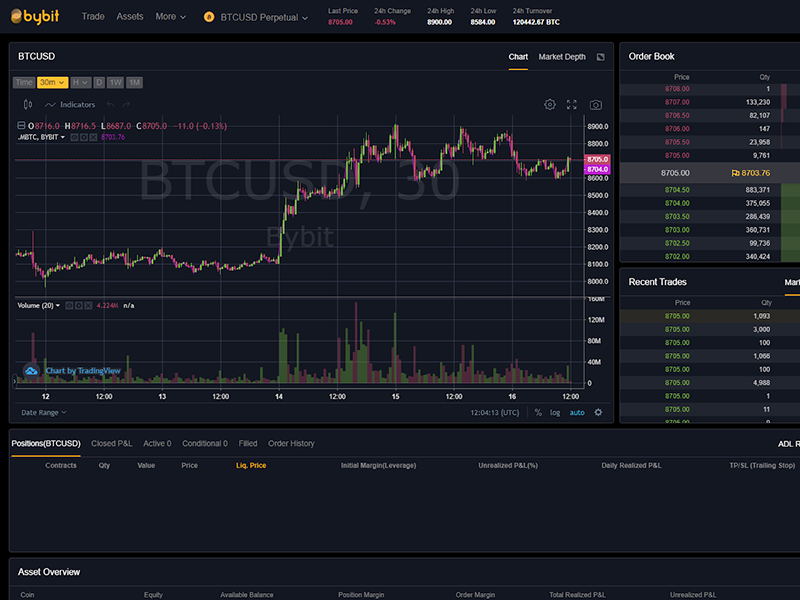Click the bid row with qty 883,371
The height and width of the screenshot is (600, 800).
click(710, 190)
